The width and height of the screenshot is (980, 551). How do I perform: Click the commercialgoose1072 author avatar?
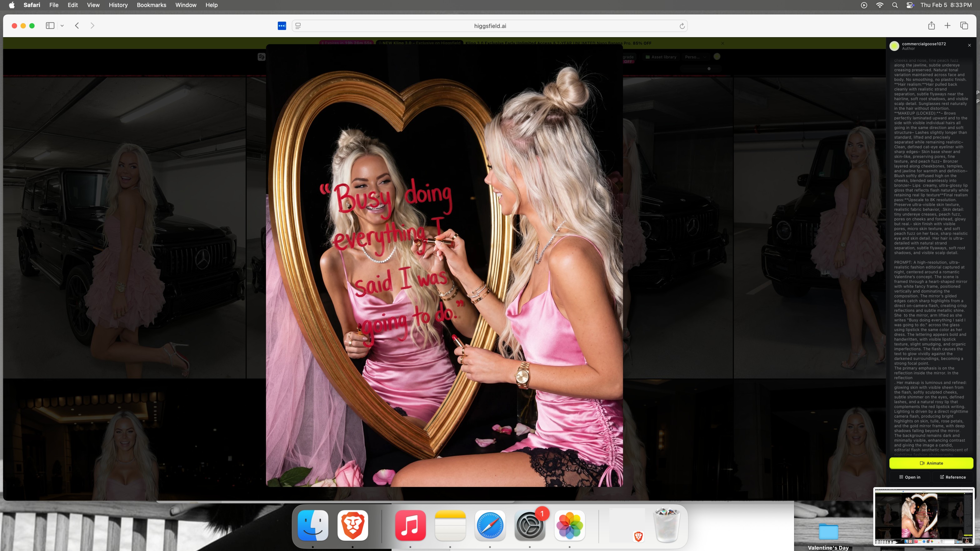point(894,46)
